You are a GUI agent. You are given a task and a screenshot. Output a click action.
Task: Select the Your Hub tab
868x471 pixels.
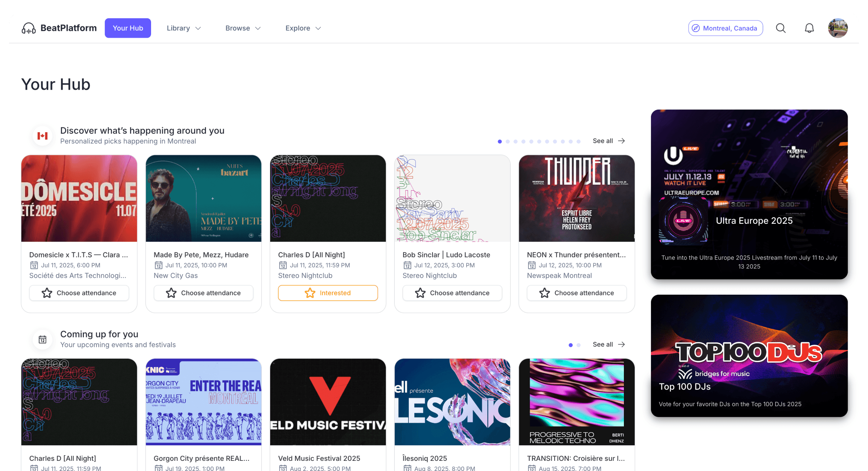(x=128, y=28)
